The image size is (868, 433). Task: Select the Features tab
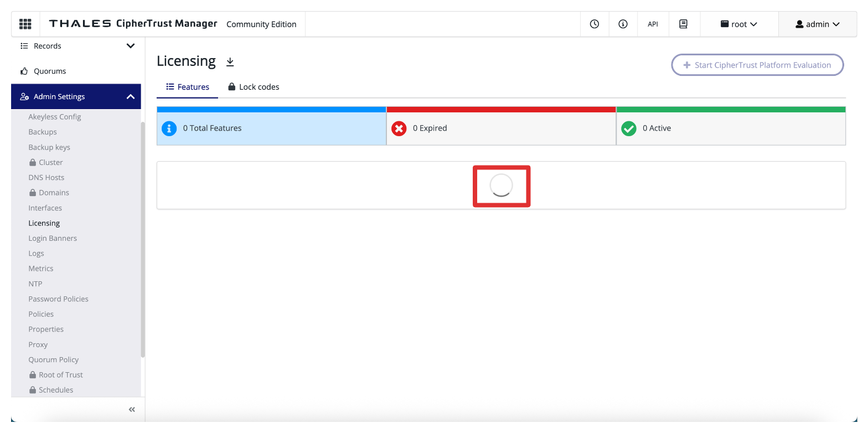pyautogui.click(x=188, y=87)
